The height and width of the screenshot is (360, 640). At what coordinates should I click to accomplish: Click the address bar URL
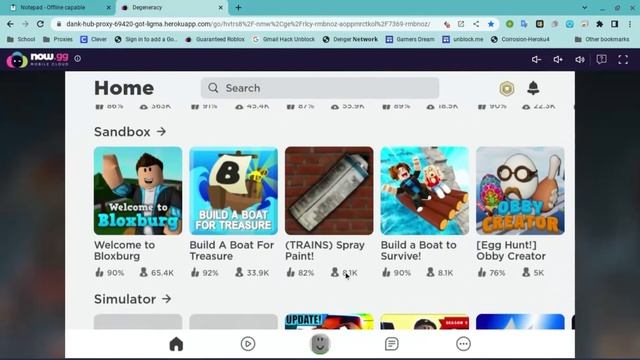point(248,24)
